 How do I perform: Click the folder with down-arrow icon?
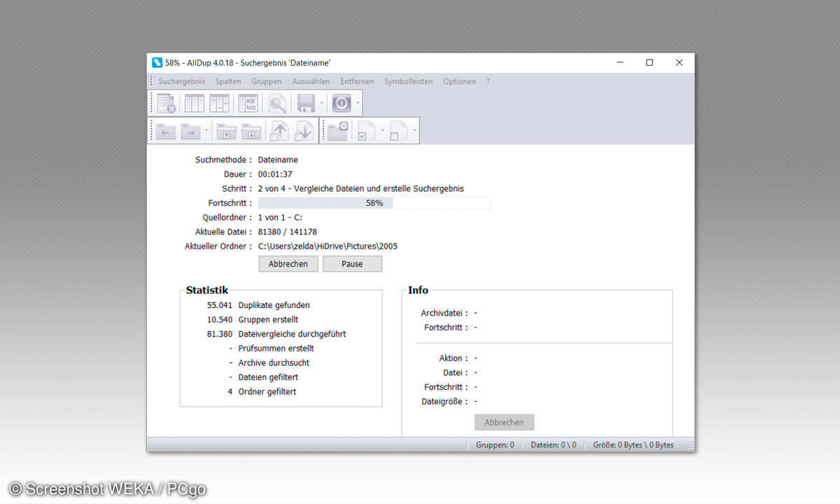click(251, 131)
